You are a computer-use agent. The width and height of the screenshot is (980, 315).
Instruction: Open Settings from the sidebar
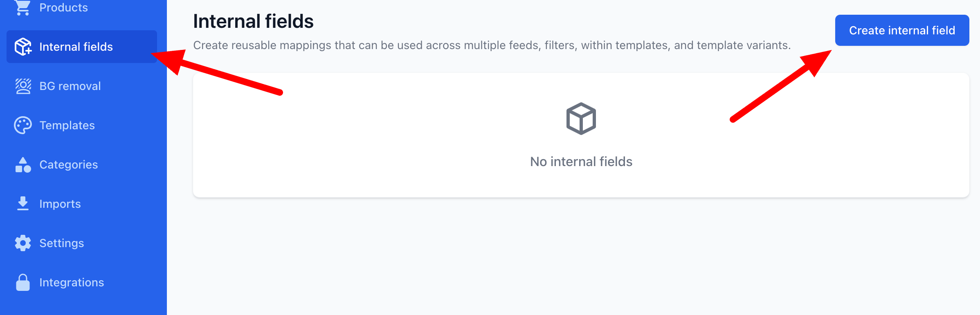pos(62,243)
